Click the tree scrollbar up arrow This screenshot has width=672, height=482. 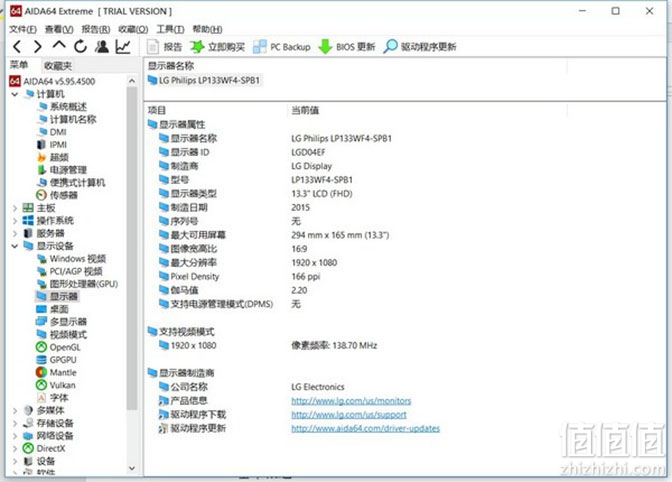[132, 81]
